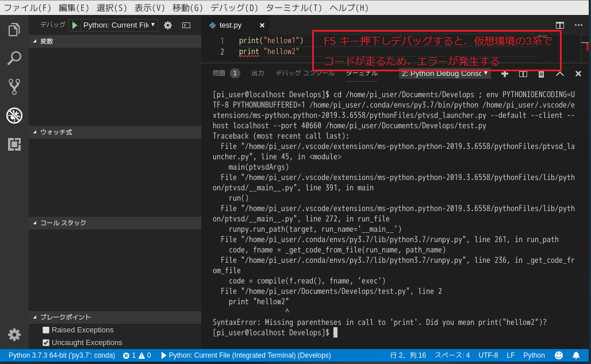591x364 pixels.
Task: Open the Search view in activity bar
Action: click(x=14, y=58)
